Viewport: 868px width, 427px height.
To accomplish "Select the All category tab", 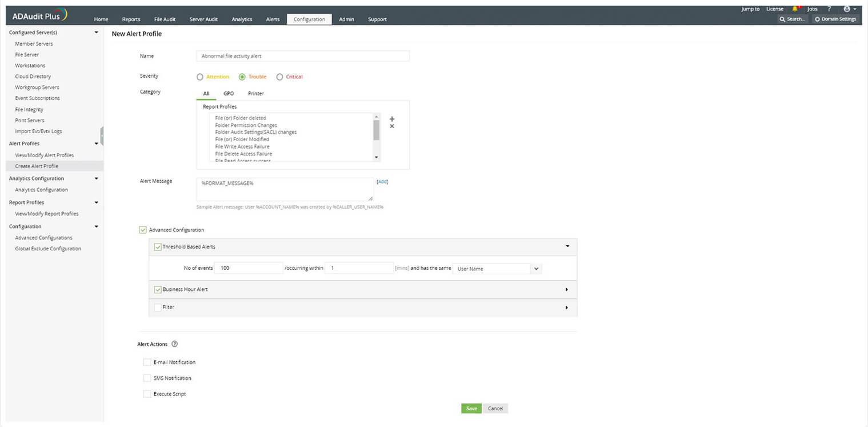I will (206, 93).
